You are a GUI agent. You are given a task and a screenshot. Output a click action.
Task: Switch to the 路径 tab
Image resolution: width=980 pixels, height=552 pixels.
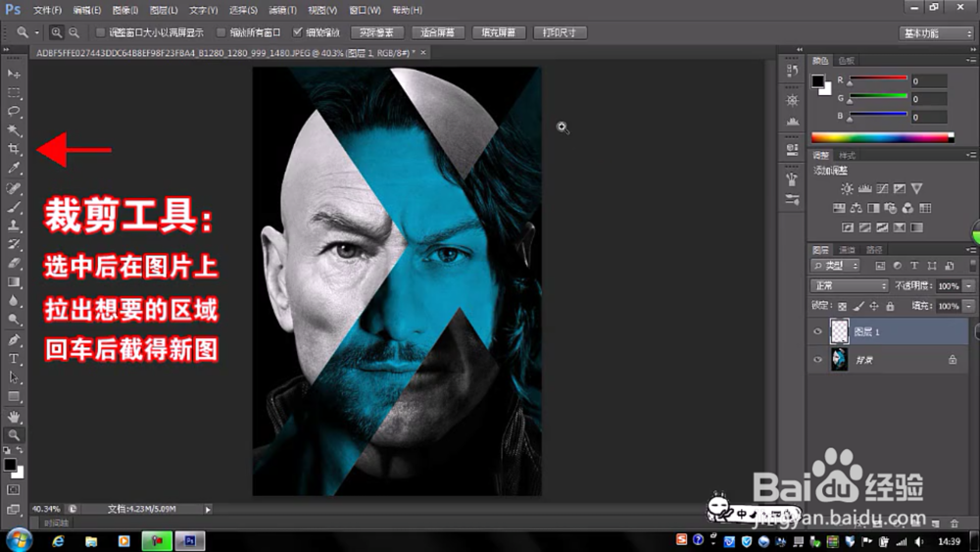pos(874,250)
